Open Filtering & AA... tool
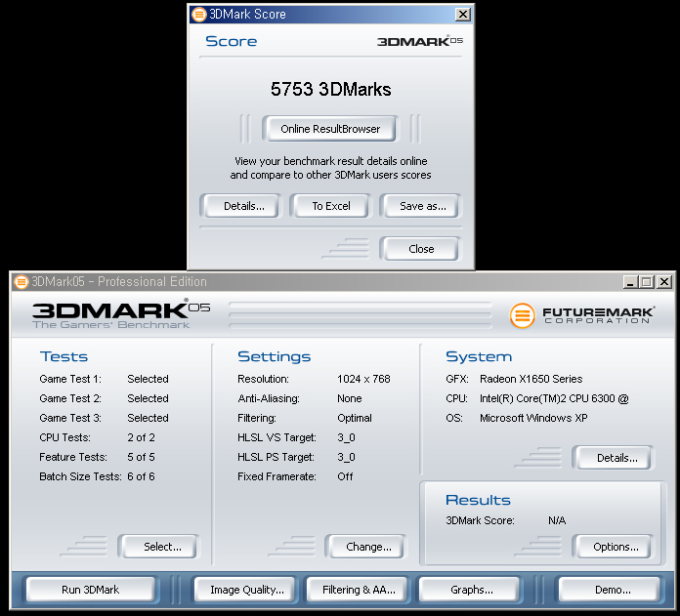The height and width of the screenshot is (616, 680). [x=359, y=590]
